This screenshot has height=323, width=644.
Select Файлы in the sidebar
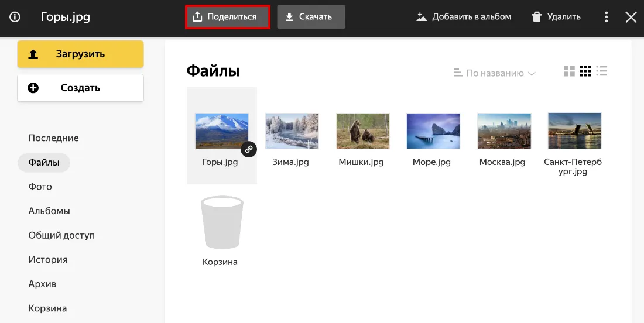(44, 162)
